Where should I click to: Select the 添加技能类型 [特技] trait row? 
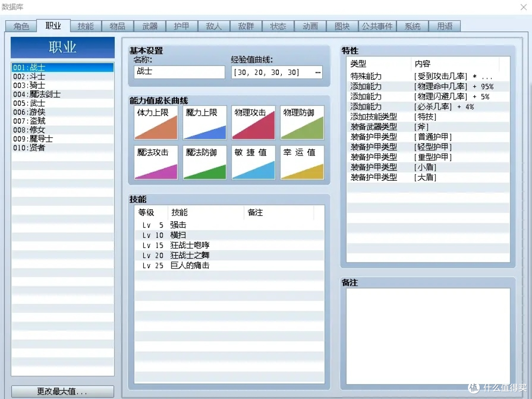[428, 117]
